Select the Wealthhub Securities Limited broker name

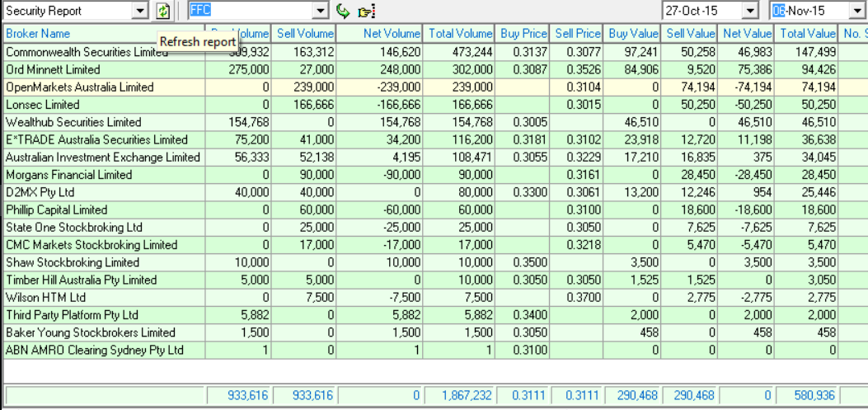[x=73, y=122]
